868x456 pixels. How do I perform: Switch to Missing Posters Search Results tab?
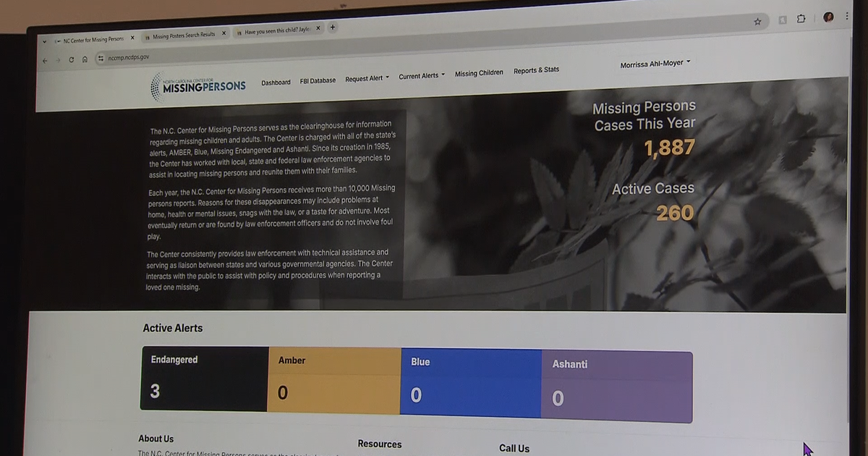(182, 35)
